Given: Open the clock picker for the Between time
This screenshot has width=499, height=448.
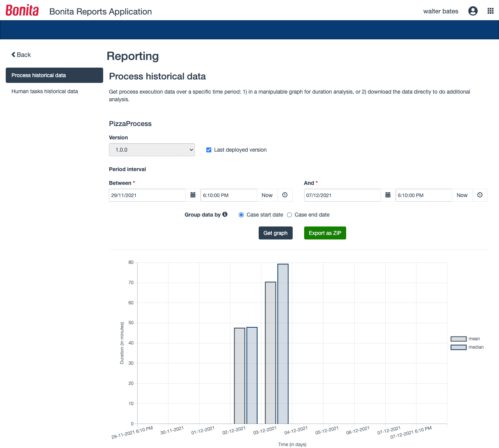Looking at the screenshot, I should (285, 195).
